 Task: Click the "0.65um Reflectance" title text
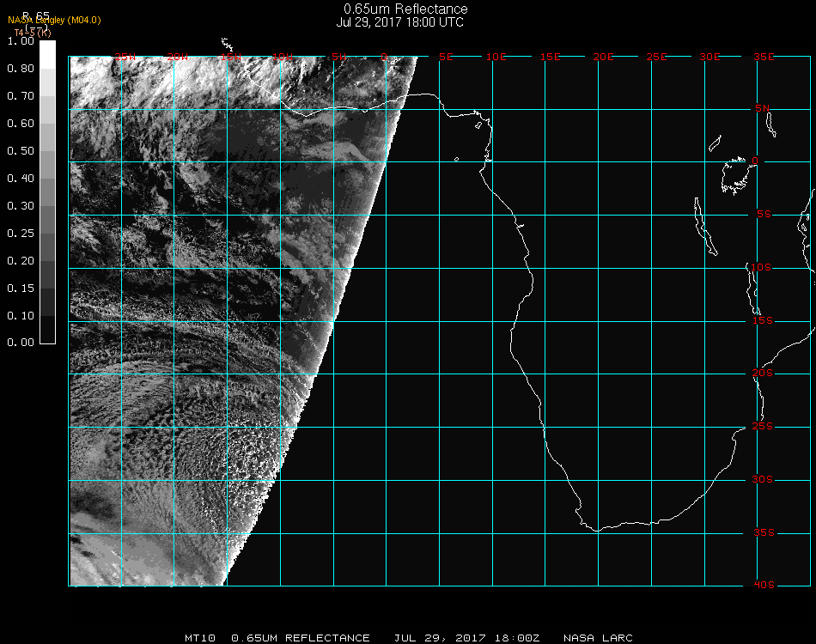405,9
